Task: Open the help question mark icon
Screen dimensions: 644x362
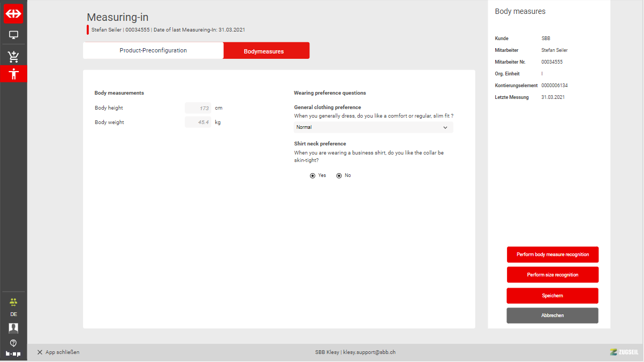Action: [13, 343]
